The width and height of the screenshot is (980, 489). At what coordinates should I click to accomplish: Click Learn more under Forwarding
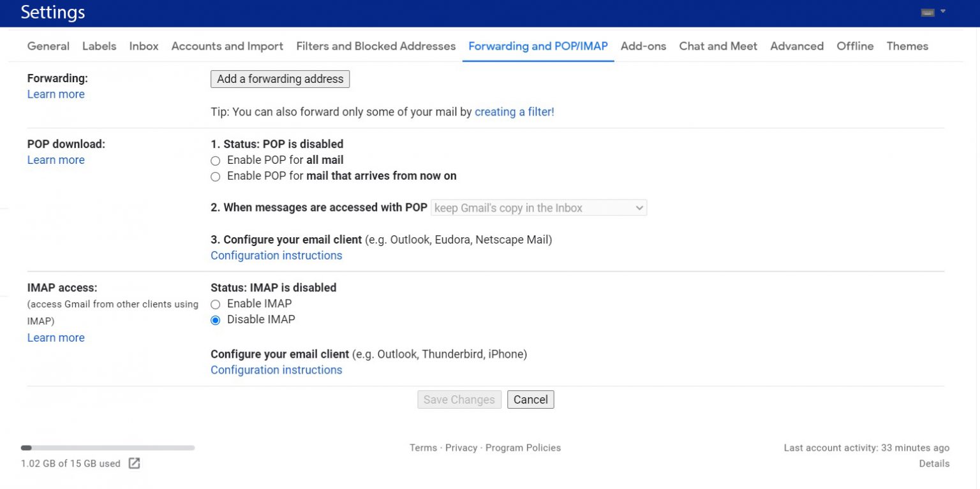(x=56, y=94)
